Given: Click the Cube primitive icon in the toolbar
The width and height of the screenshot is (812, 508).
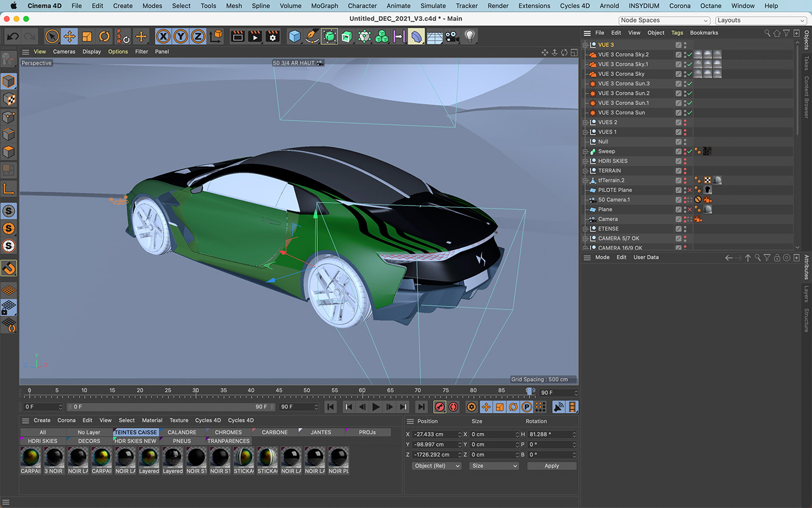Looking at the screenshot, I should point(295,36).
